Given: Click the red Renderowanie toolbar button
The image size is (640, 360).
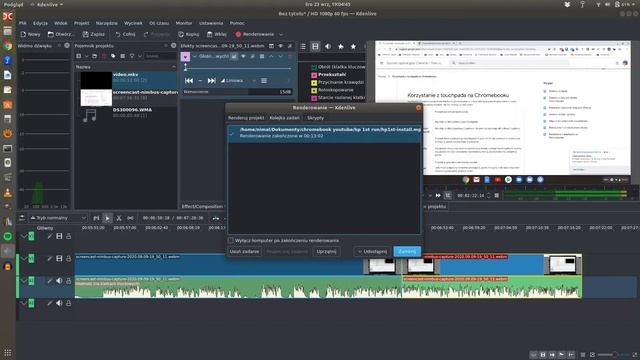Looking at the screenshot, I should point(255,34).
